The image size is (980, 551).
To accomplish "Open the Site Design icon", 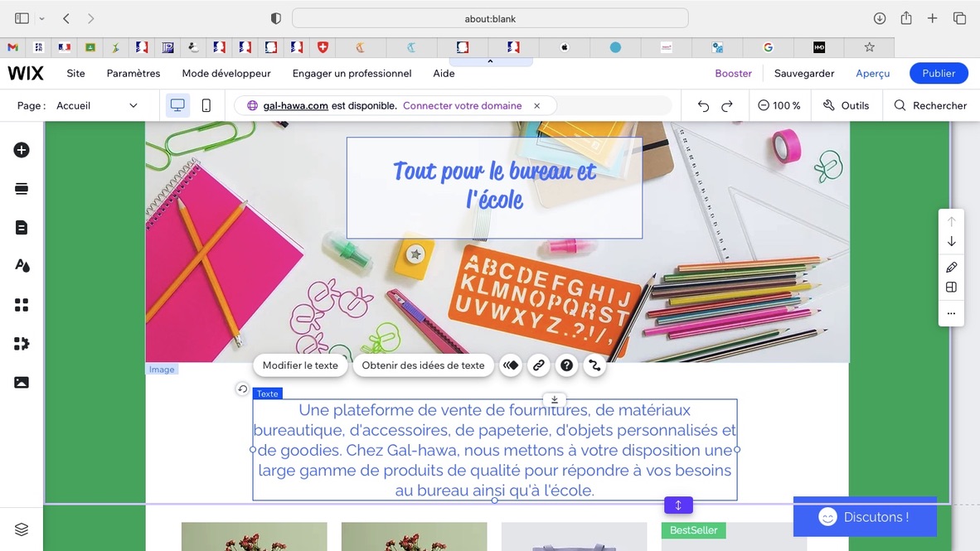I will tap(22, 266).
